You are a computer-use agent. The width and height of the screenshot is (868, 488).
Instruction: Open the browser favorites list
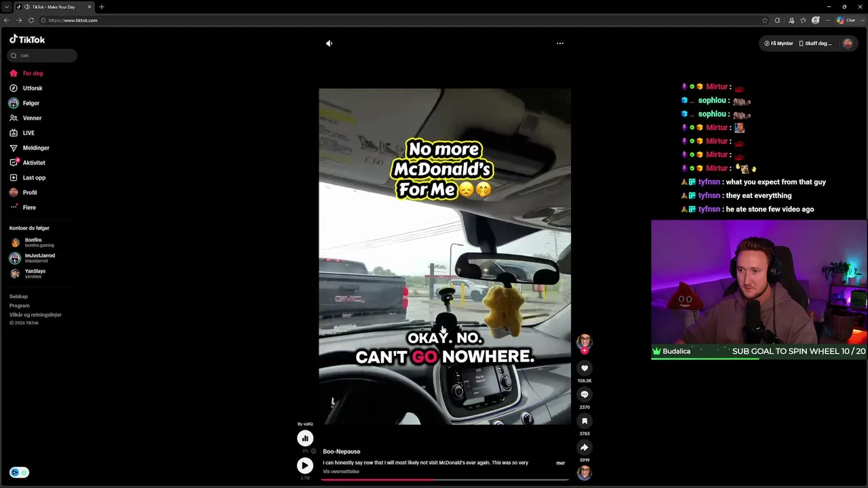pyautogui.click(x=803, y=20)
